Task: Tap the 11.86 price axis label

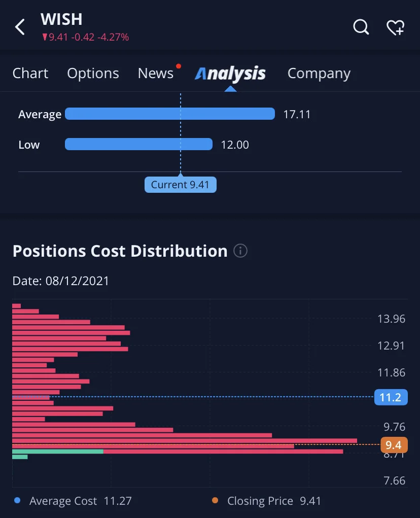Action: 391,372
